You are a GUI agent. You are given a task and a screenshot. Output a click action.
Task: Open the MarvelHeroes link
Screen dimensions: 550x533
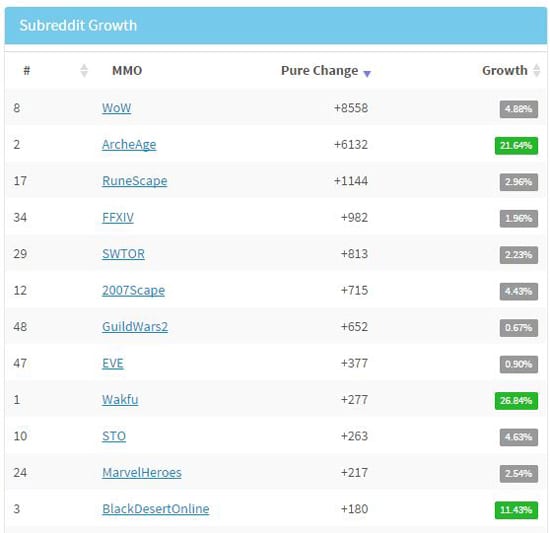142,472
